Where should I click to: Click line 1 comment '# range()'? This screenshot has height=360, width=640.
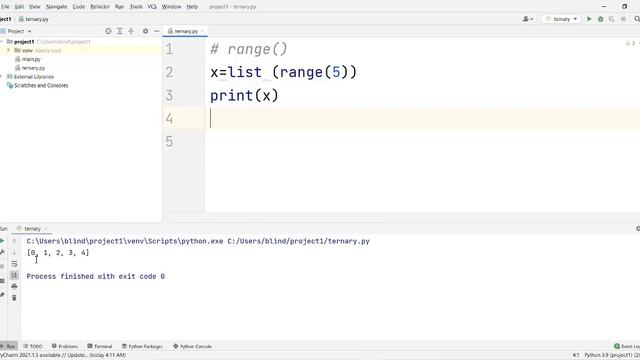249,49
